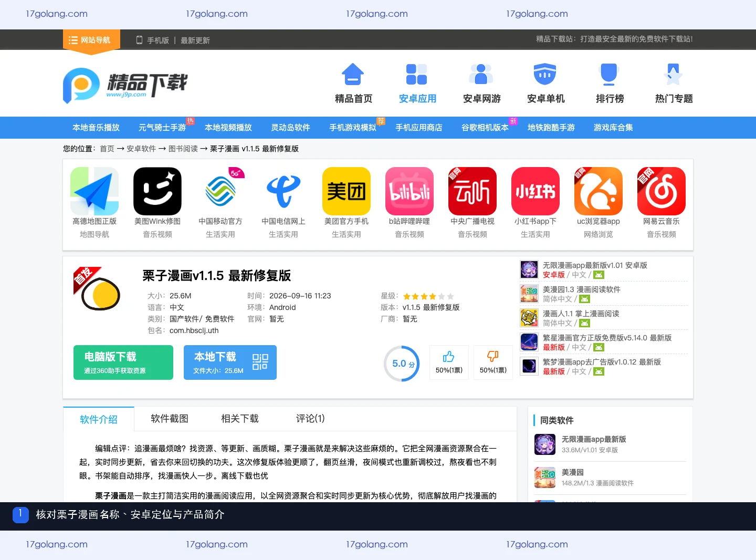Image resolution: width=756 pixels, height=560 pixels.
Task: Click the 手机版 phone icon link
Action: pos(152,40)
